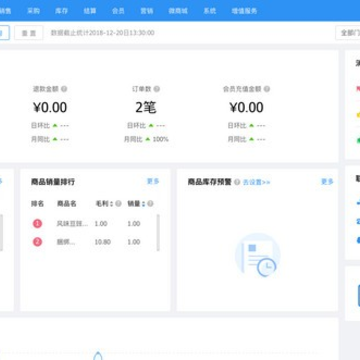The width and height of the screenshot is (360, 360).
Task: Click 月同比 up arrow under 订单数
Action: (x=148, y=139)
